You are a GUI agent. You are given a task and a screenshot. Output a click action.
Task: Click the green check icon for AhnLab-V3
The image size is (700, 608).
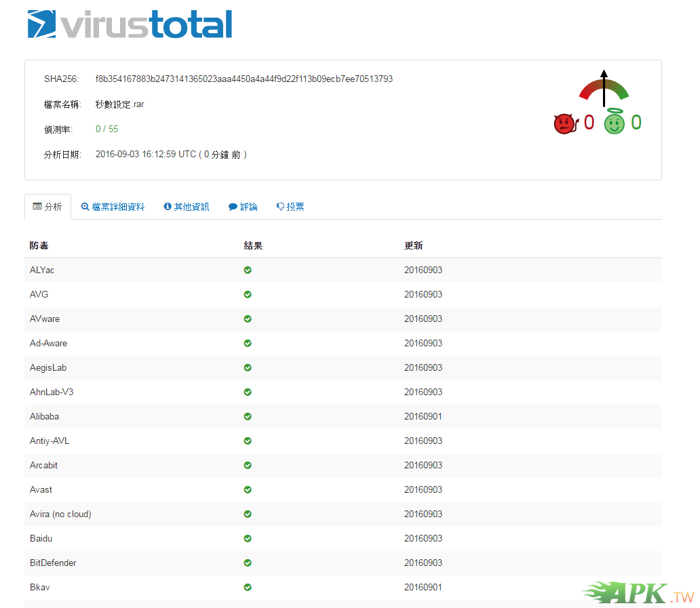[x=248, y=392]
